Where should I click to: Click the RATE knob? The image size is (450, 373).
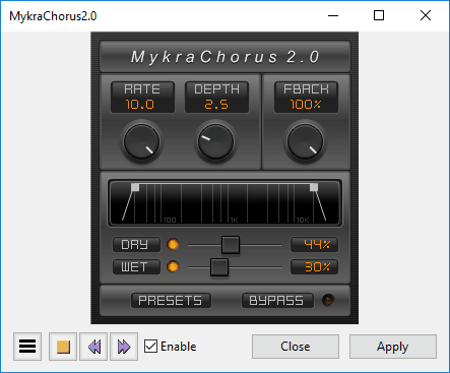[x=141, y=142]
